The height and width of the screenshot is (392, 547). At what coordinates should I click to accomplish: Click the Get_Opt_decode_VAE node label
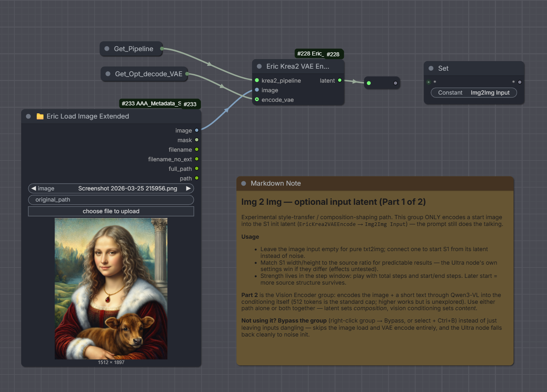(148, 74)
